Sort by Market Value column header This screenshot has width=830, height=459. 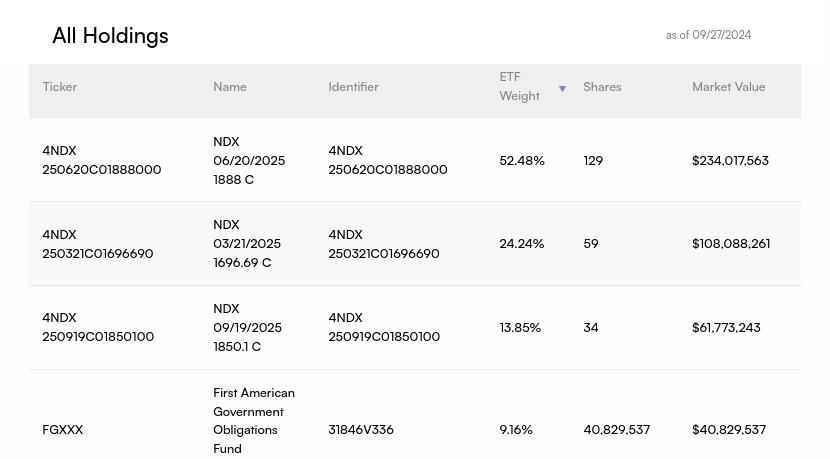click(x=728, y=87)
